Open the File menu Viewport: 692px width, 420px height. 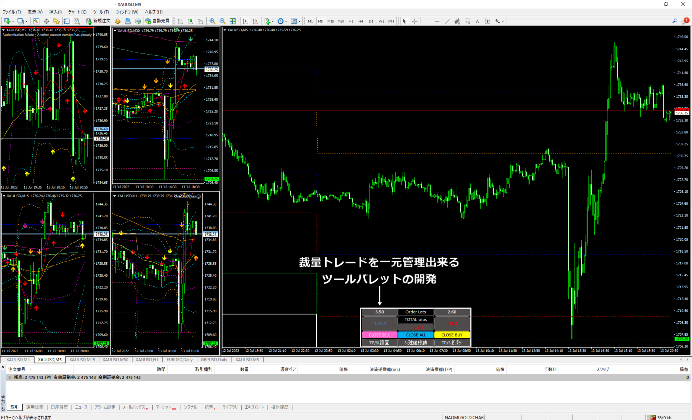point(11,12)
